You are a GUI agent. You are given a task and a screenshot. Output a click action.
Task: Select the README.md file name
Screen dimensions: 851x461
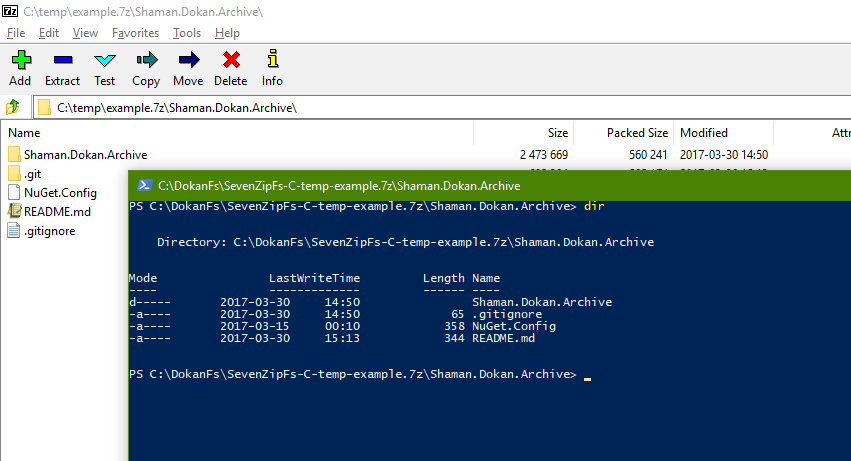[x=57, y=212]
